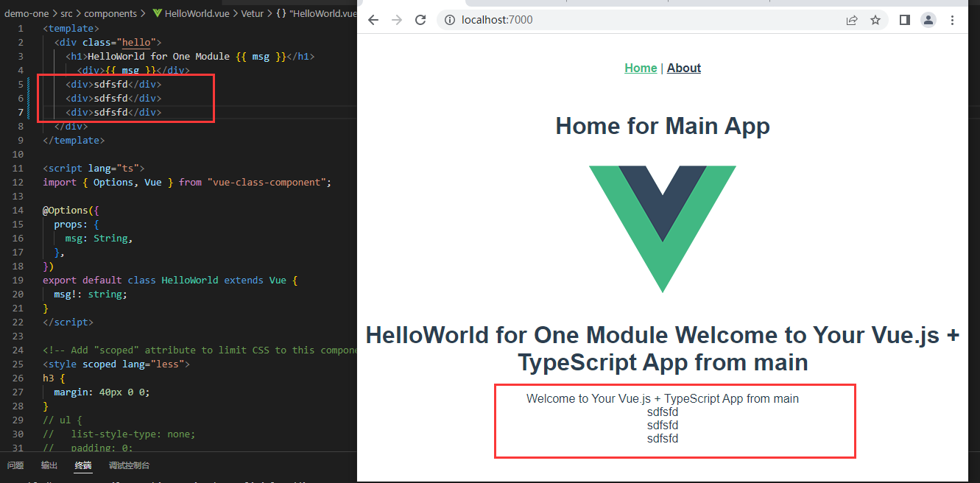The height and width of the screenshot is (483, 980).
Task: Click the "HelloWorld.vue" symbol breadcrumb
Action: pyautogui.click(x=322, y=13)
